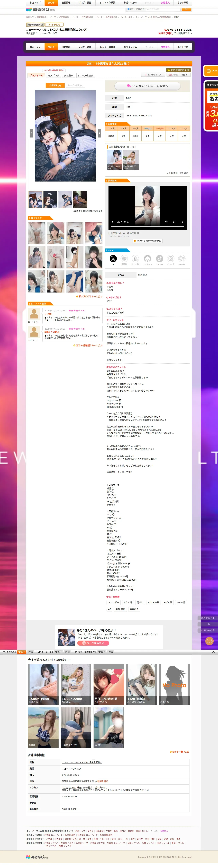Image resolution: width=218 pixels, height=868 pixels.
Task: Click 女の子 after 最近見た in bottom bar
Action: tap(22, 652)
